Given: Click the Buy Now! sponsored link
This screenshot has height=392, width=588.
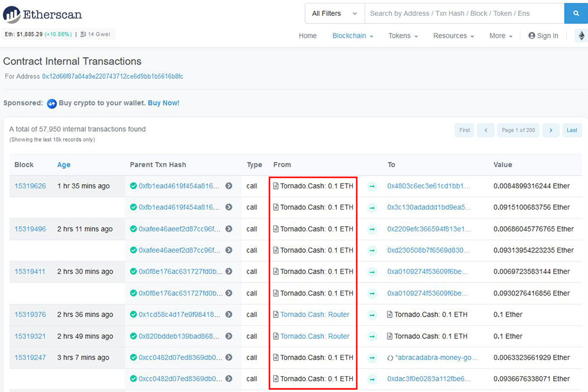Looking at the screenshot, I should [x=163, y=103].
